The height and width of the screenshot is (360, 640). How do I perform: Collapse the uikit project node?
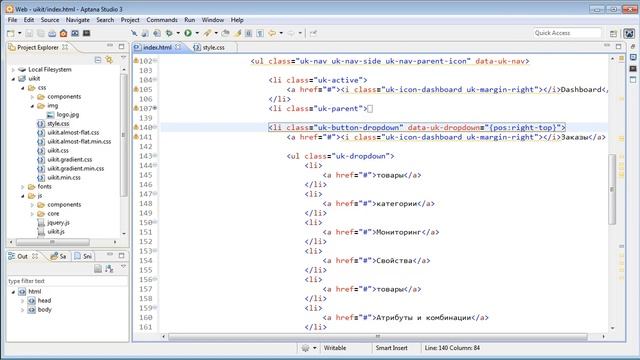tap(13, 78)
